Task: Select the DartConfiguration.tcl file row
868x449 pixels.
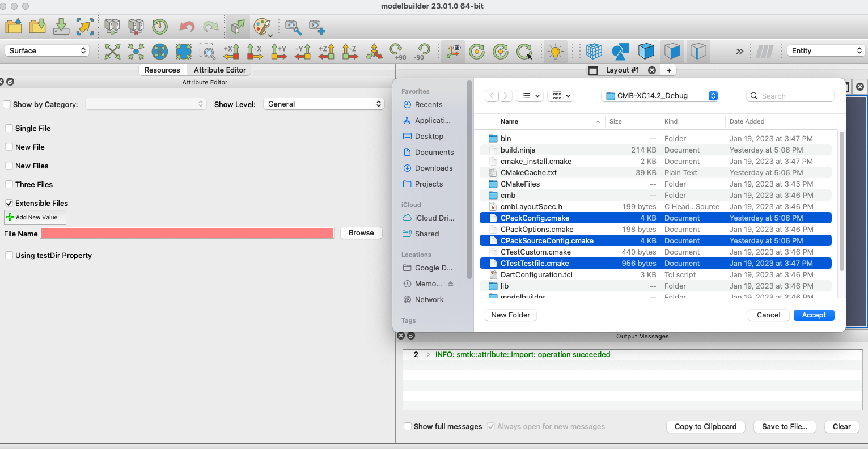Action: pyautogui.click(x=655, y=274)
